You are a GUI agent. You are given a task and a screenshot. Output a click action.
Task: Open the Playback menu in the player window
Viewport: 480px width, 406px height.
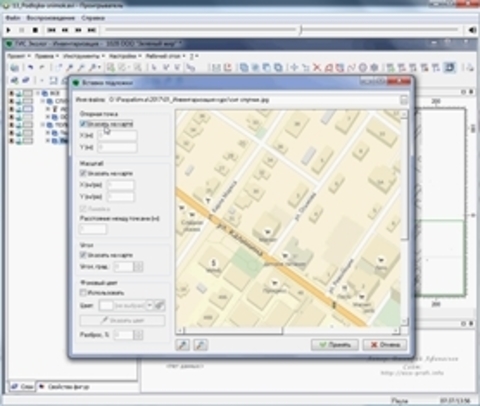click(51, 18)
